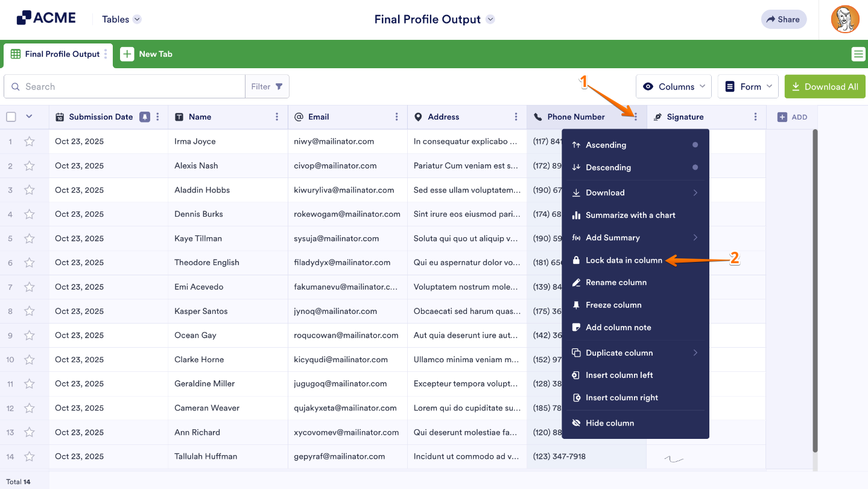Click the Signature column header label
The image size is (868, 489).
685,117
